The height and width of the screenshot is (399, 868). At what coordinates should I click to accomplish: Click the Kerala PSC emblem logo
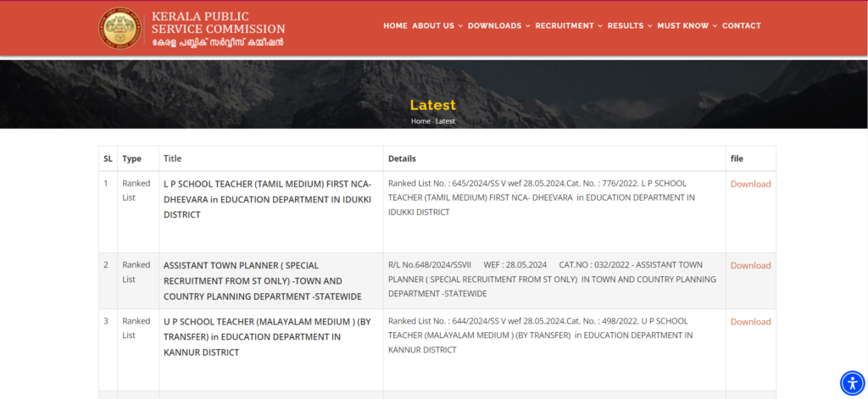tap(120, 28)
